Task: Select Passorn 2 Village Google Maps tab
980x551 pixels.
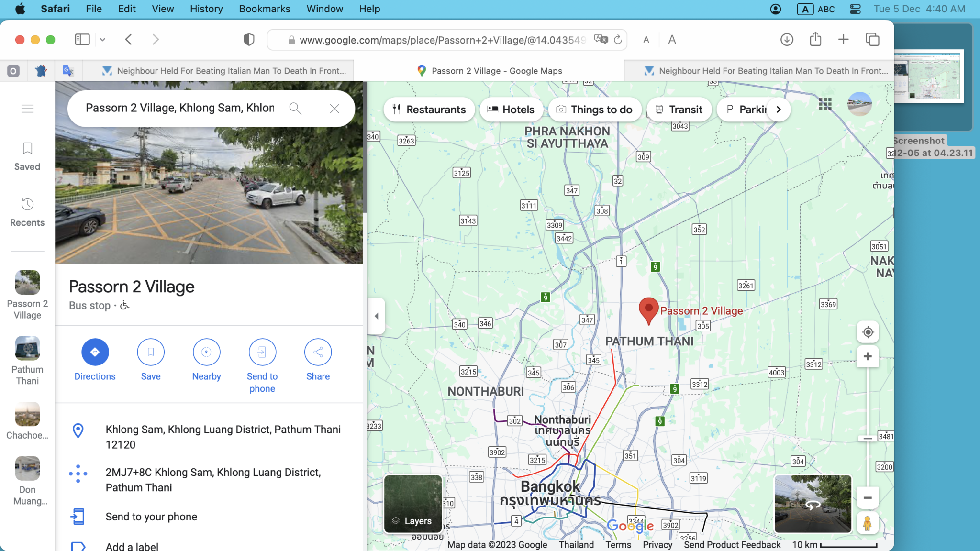Action: click(489, 71)
